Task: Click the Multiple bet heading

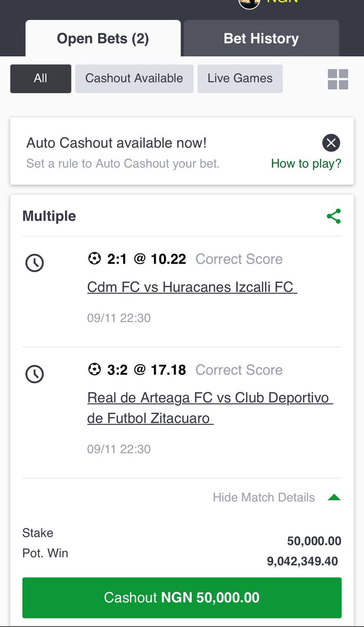Action: tap(49, 216)
